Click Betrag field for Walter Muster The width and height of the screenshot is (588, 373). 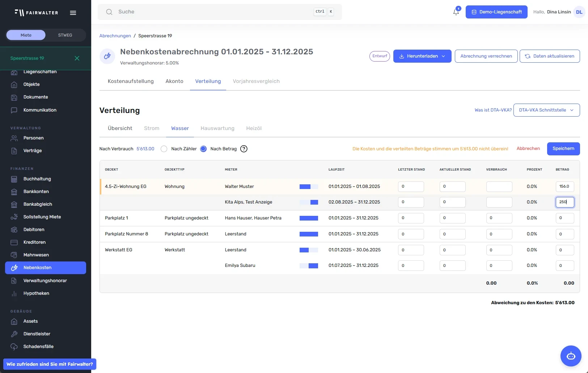(565, 186)
